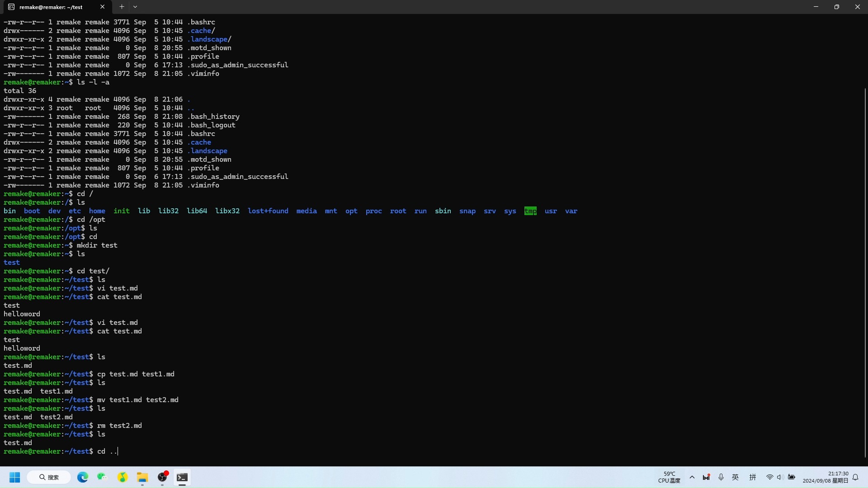Click the 'proc' directory entry

374,211
